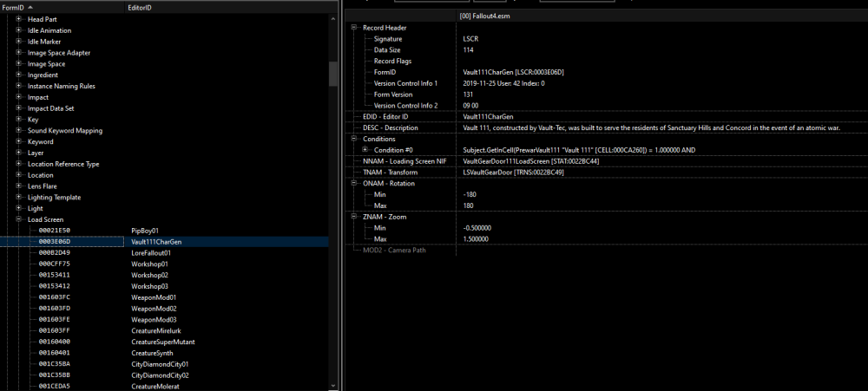This screenshot has width=868, height=391.
Task: Click the Record Flags row
Action: tap(608, 61)
